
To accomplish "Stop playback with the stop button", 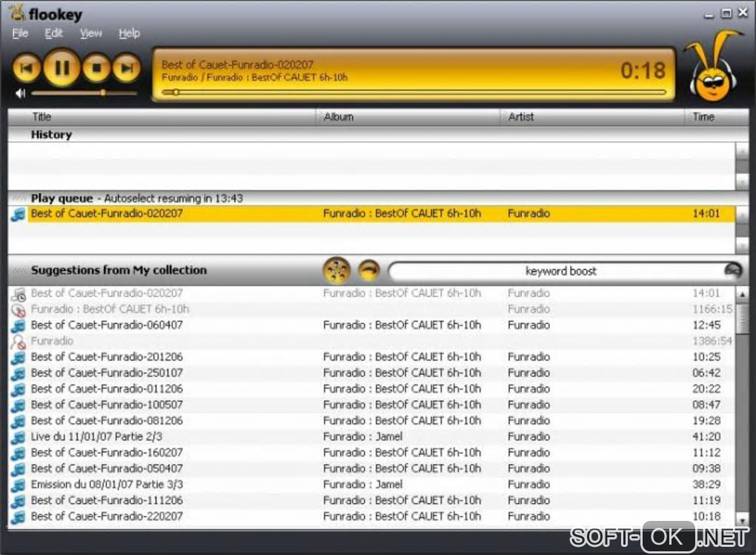I will pos(96,68).
